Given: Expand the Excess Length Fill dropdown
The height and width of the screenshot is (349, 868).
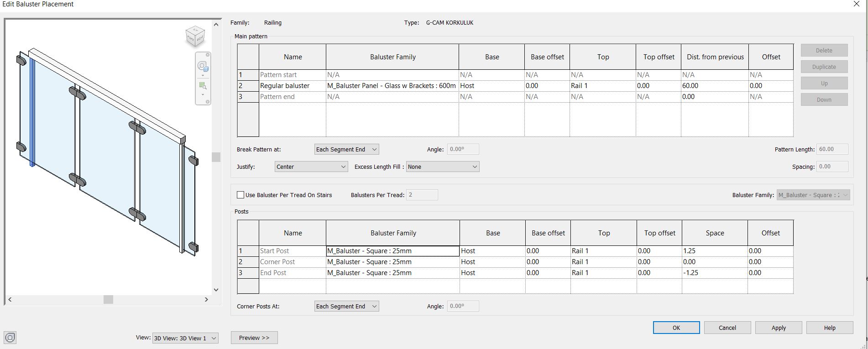Looking at the screenshot, I should [443, 167].
